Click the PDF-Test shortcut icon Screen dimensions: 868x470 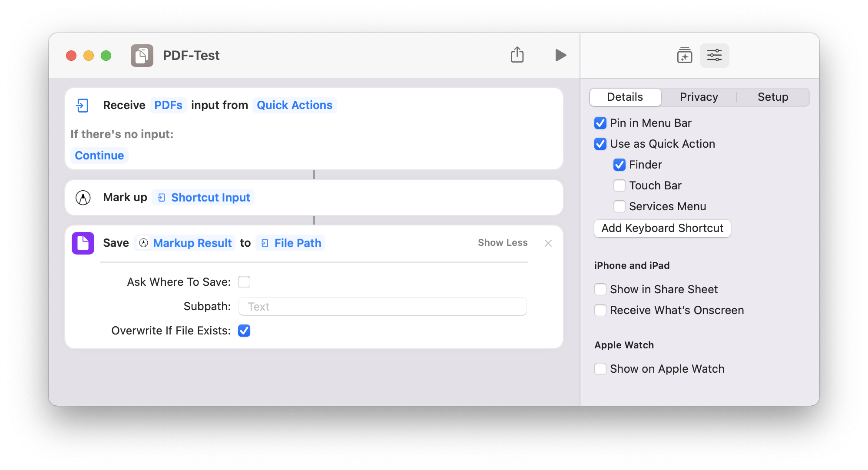[x=142, y=56]
